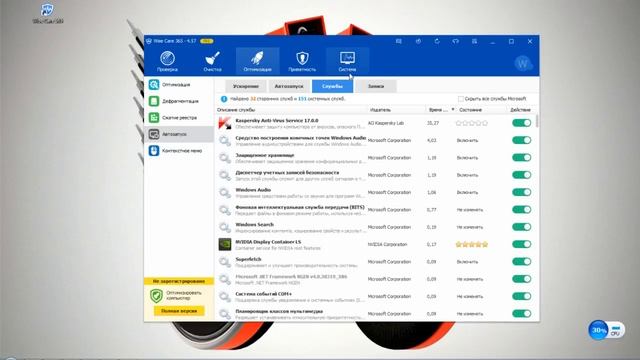Select the Microsoft .NET Framework NGEN row
Image resolution: width=640 pixels, height=360 pixels.
tap(376, 279)
